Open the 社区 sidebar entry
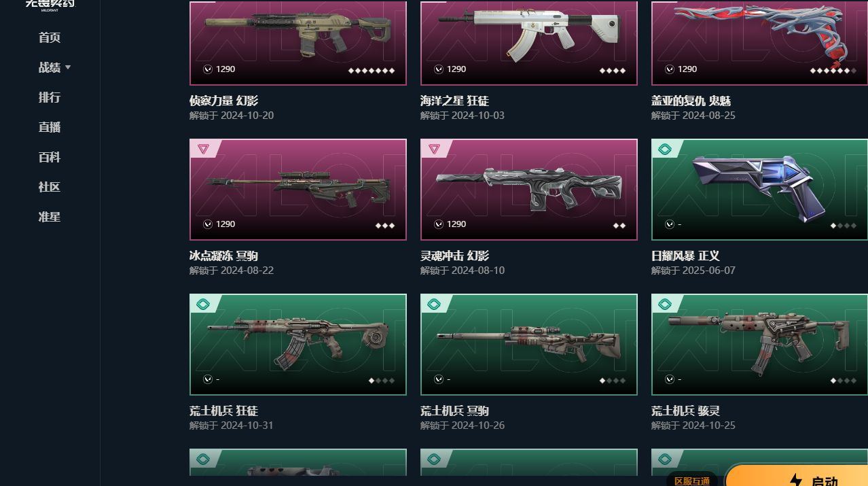Viewport: 868px width, 486px height. click(x=50, y=187)
